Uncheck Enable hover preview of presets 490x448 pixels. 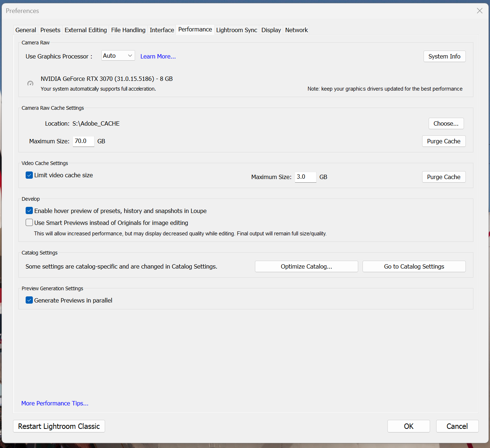[x=29, y=210]
